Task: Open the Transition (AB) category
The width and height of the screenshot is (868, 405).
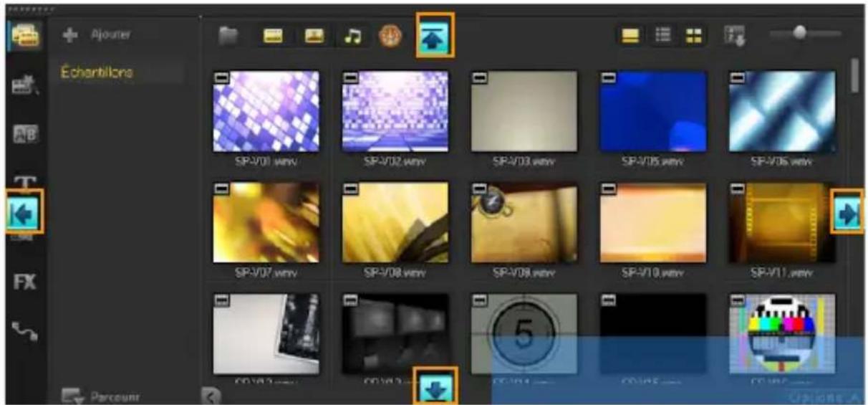Action: (25, 135)
